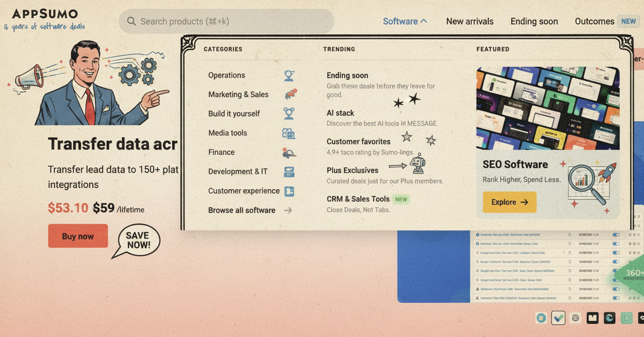
Task: Click the megaphone icon beside Marketing & Sales
Action: [x=290, y=94]
